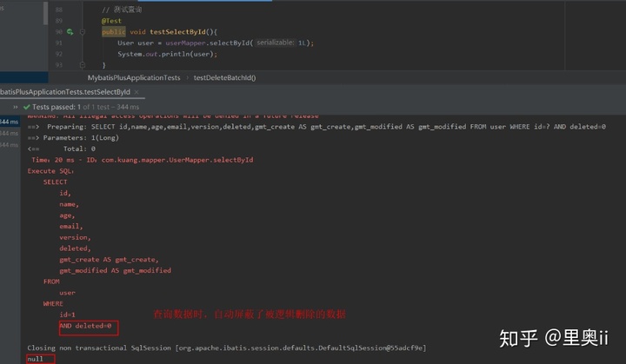Click line number 92 in the gutter

(x=59, y=54)
